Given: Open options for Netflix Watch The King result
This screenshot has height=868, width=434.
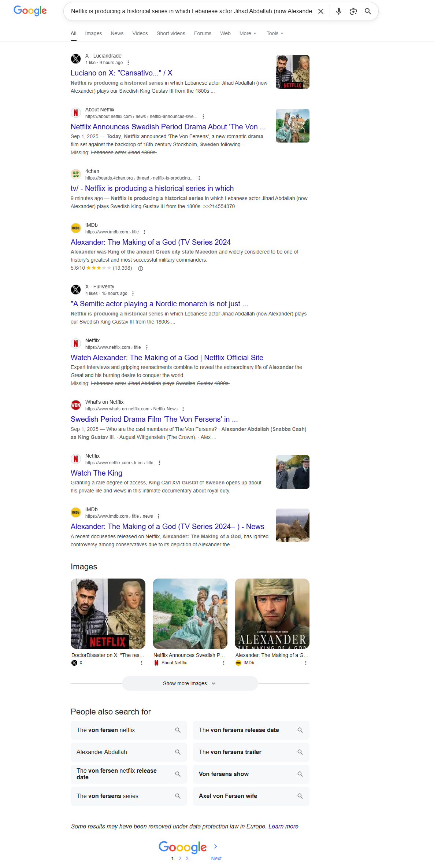Looking at the screenshot, I should coord(159,463).
